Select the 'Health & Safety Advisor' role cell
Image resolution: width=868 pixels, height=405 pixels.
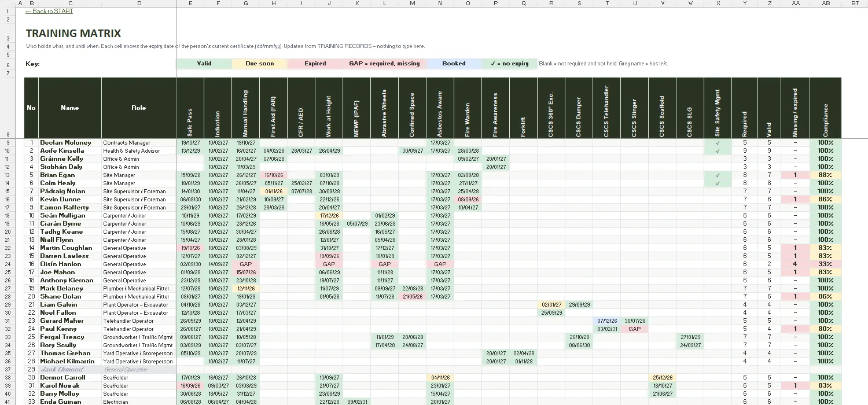click(139, 150)
